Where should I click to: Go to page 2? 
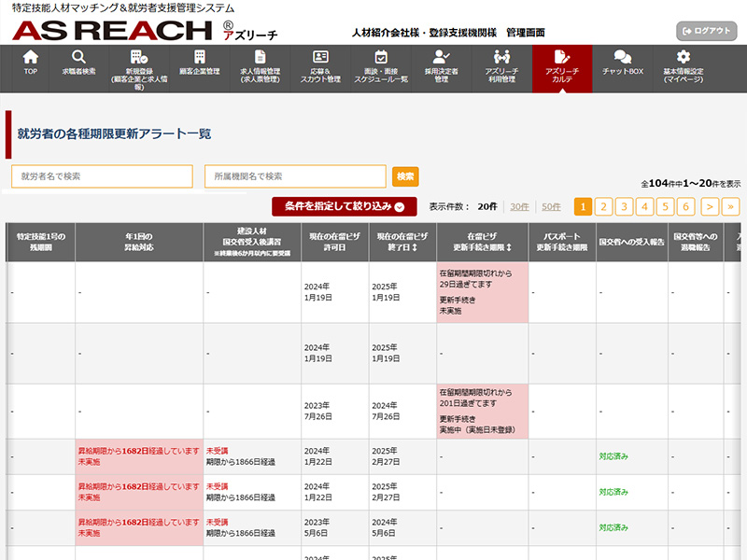[x=603, y=206]
